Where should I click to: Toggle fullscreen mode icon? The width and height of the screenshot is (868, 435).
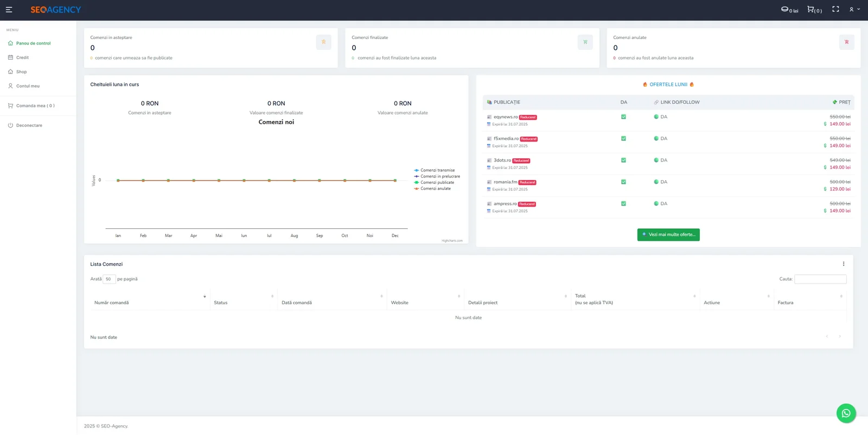point(835,9)
